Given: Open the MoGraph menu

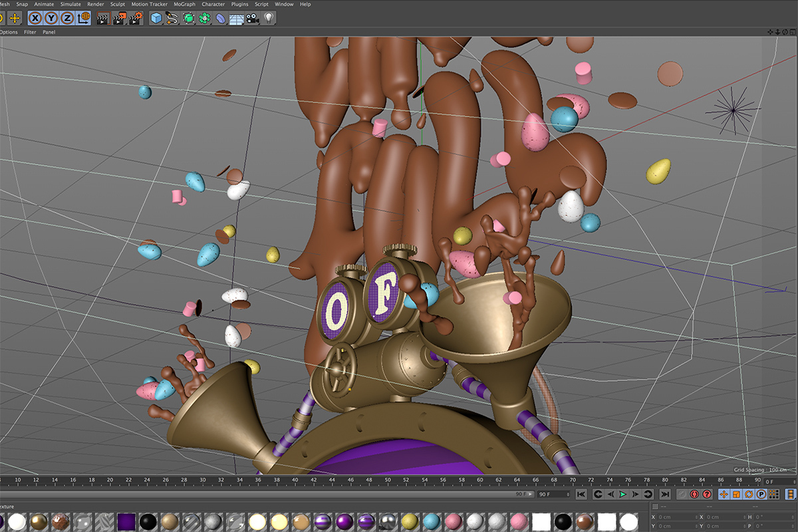Looking at the screenshot, I should click(184, 4).
